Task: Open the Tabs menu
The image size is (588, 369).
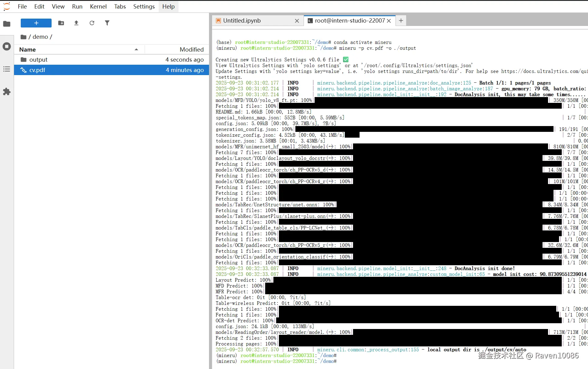Action: pos(120,6)
